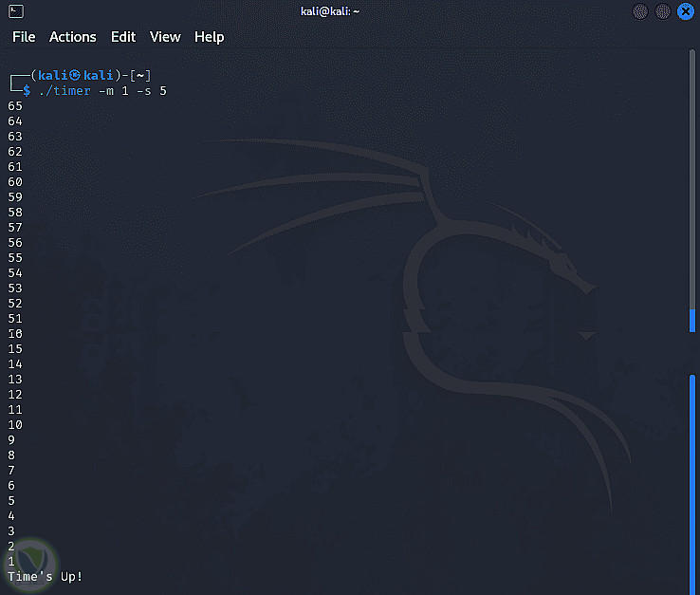Click the output line 5
The height and width of the screenshot is (595, 700).
click(x=11, y=501)
